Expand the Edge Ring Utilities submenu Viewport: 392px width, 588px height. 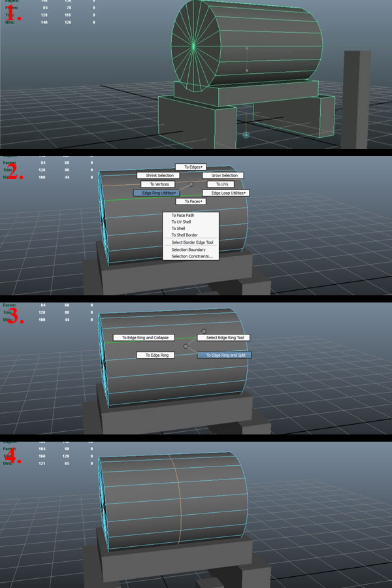(156, 193)
